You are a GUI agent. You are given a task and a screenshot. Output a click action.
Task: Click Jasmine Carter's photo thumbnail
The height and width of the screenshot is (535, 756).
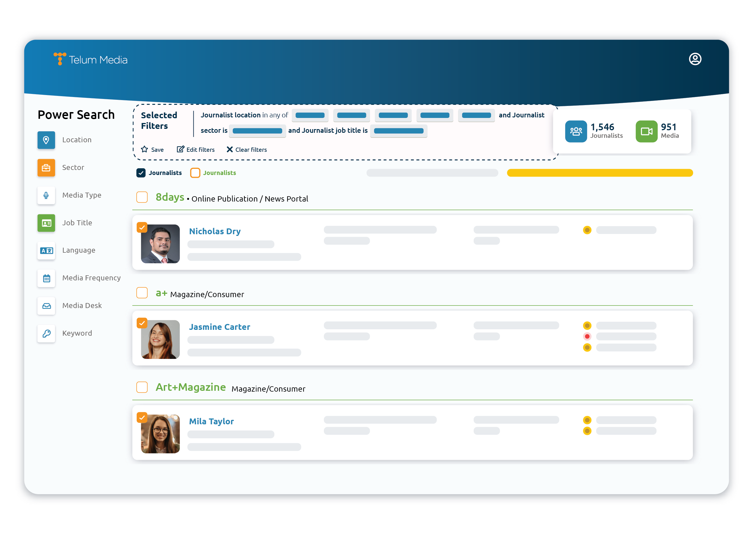[x=160, y=339]
